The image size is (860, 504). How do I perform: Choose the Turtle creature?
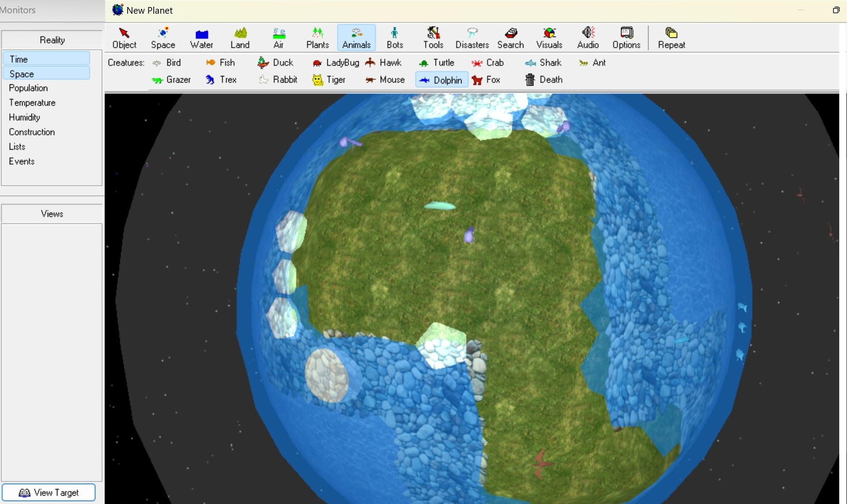tap(436, 63)
